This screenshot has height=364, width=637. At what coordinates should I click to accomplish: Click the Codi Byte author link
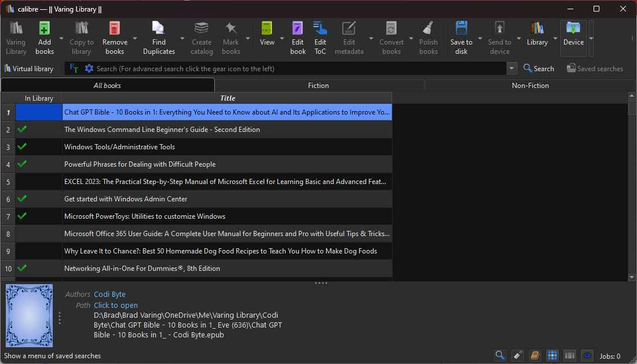pyautogui.click(x=109, y=295)
